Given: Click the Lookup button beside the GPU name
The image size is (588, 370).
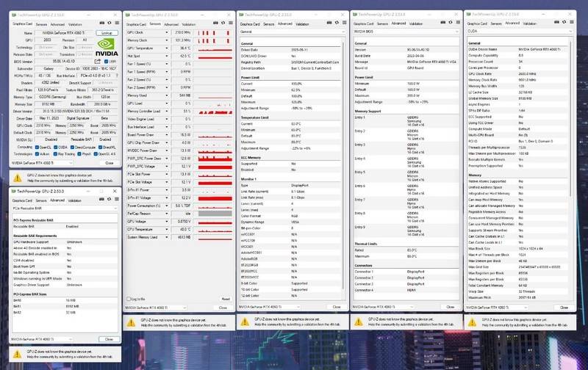Looking at the screenshot, I should coord(107,33).
